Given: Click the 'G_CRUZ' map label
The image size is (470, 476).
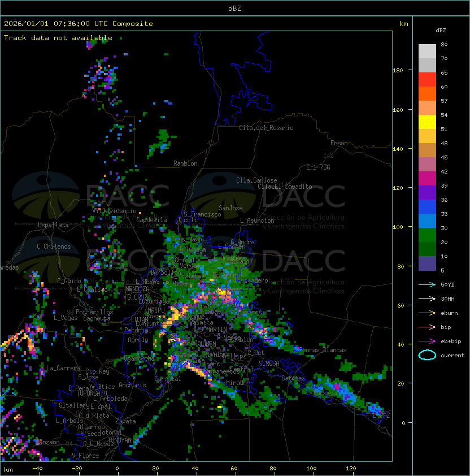Looking at the screenshot, I should (x=137, y=297).
